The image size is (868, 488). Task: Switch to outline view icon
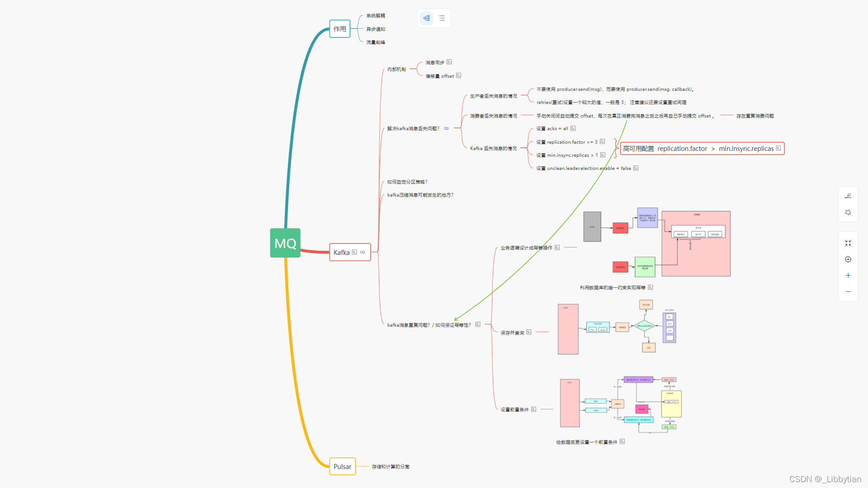point(442,18)
